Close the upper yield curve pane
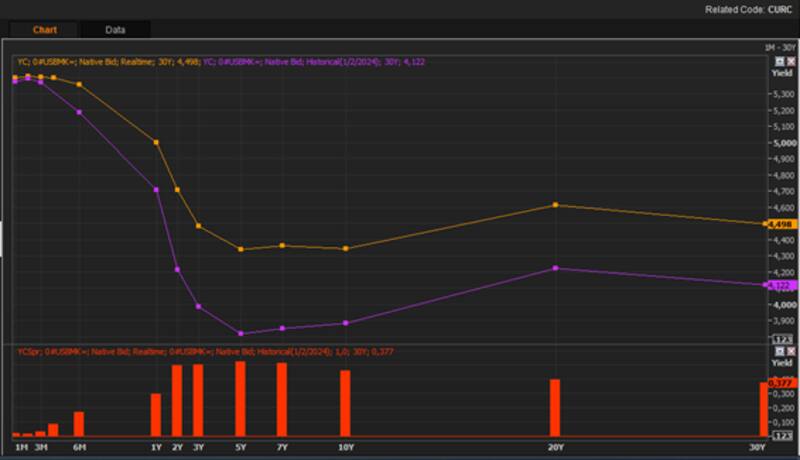This screenshot has width=800, height=460. coord(790,61)
